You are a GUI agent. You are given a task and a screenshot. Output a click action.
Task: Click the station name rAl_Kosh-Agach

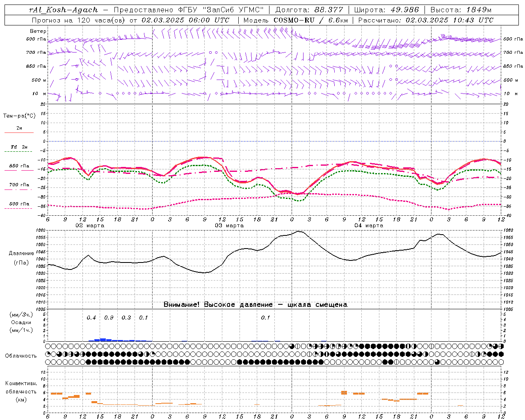(x=64, y=10)
